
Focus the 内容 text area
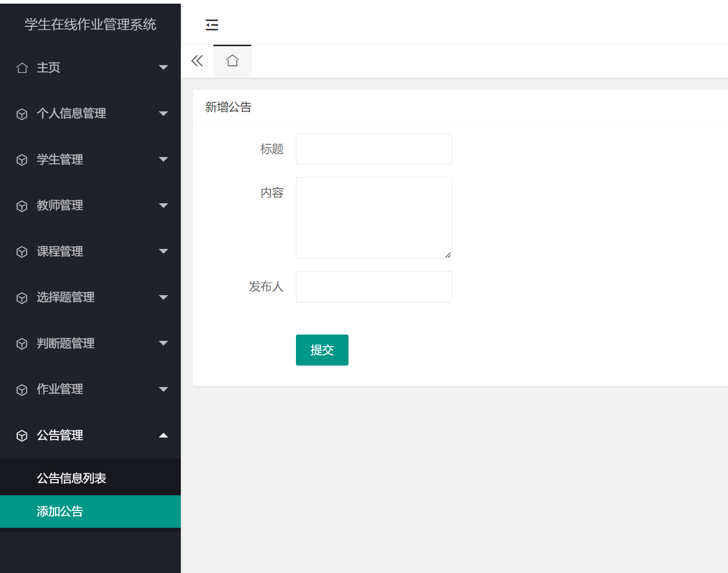(374, 218)
